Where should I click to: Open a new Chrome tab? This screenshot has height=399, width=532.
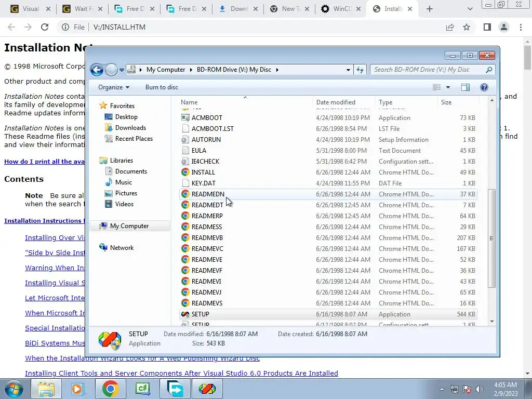tap(430, 9)
